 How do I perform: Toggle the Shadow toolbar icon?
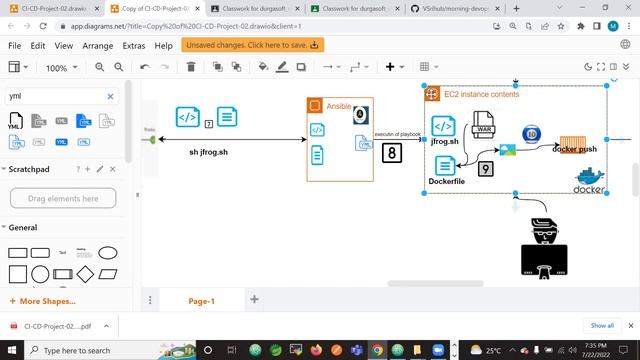[x=301, y=67]
